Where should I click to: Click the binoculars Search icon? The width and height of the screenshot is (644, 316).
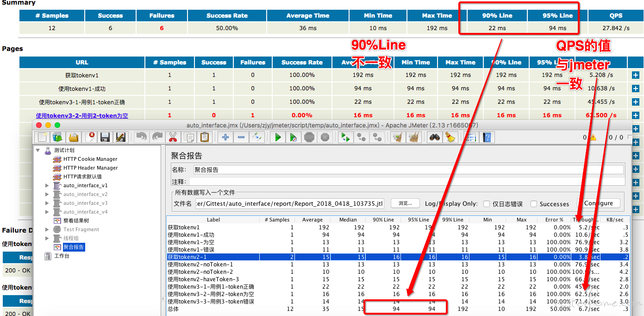pyautogui.click(x=434, y=137)
